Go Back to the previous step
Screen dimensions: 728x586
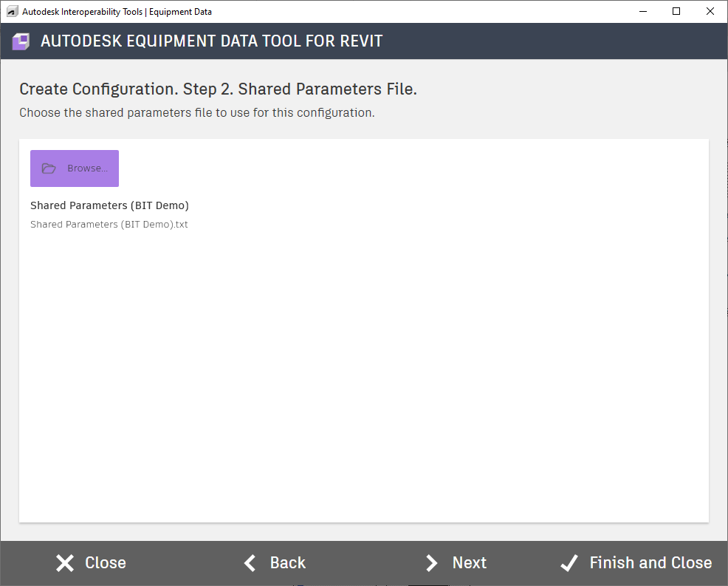click(x=275, y=563)
